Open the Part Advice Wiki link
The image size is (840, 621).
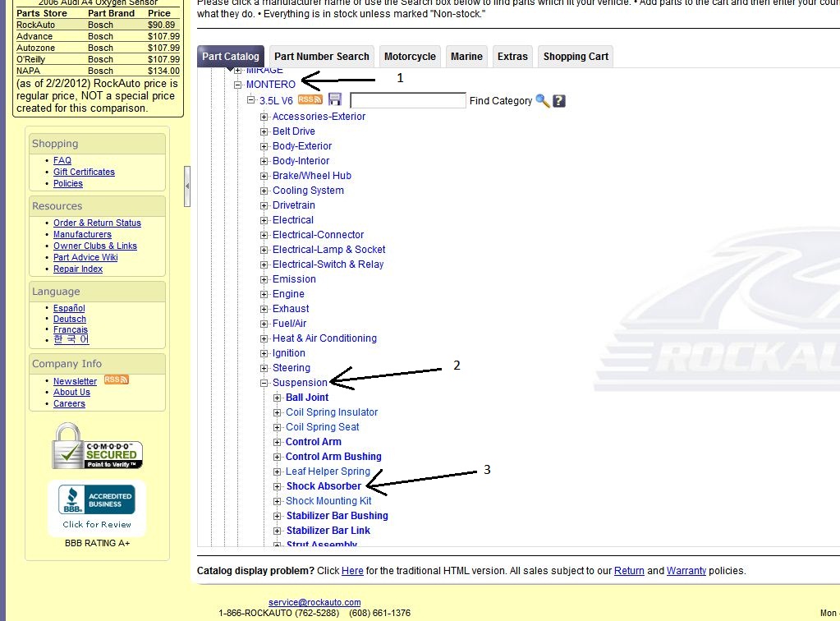[x=85, y=257]
